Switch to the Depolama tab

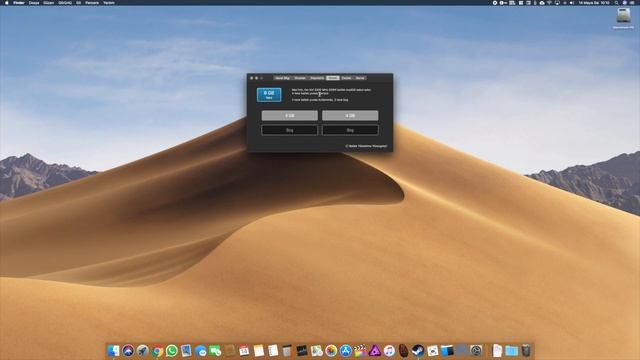point(317,78)
